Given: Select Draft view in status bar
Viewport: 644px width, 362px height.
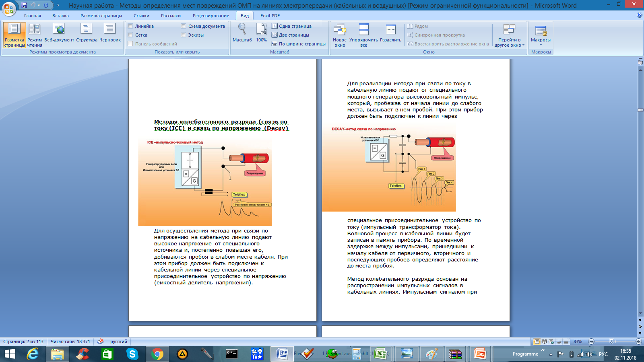Looking at the screenshot, I should (x=566, y=341).
